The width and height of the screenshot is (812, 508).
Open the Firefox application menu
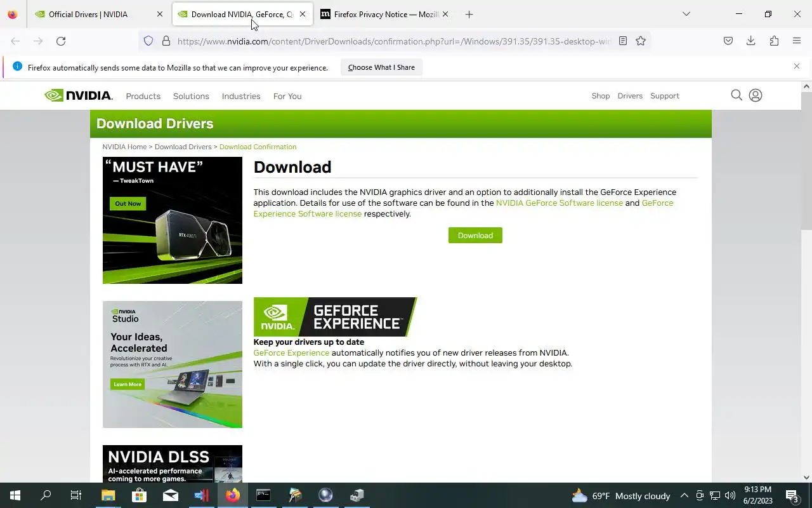(x=797, y=41)
